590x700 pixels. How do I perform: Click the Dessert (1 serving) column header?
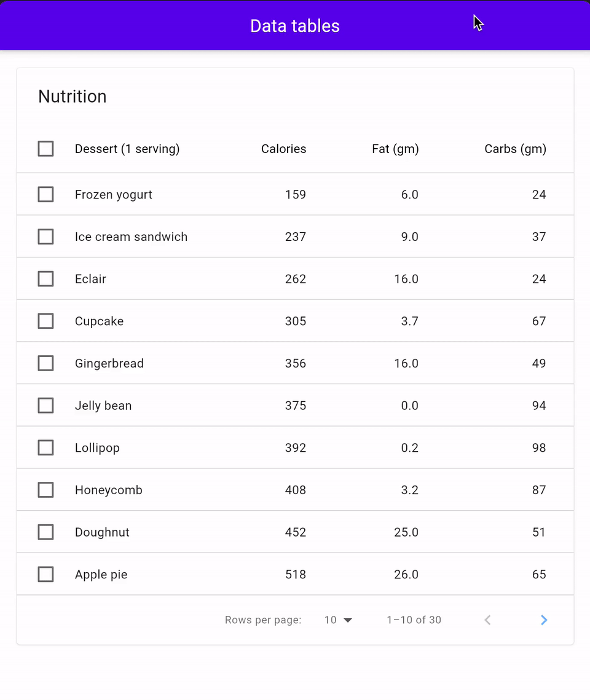pos(127,149)
